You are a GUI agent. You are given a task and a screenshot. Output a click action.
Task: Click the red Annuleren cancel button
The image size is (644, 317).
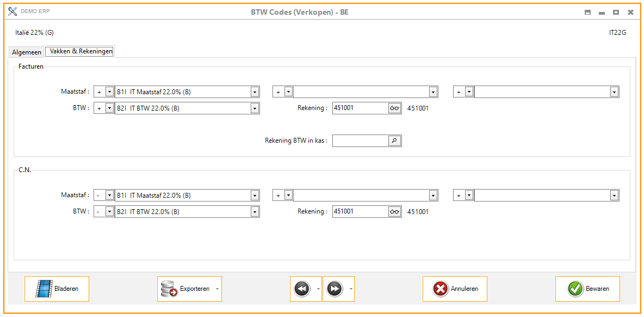click(x=455, y=289)
